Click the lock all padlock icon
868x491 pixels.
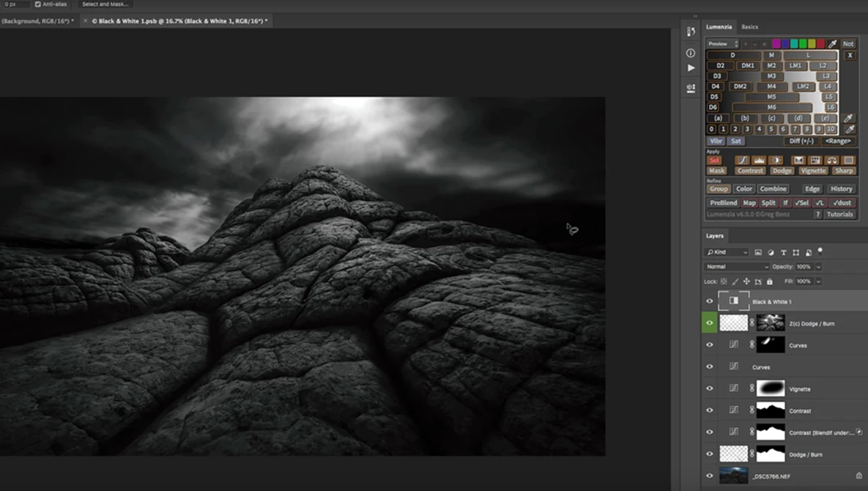769,281
